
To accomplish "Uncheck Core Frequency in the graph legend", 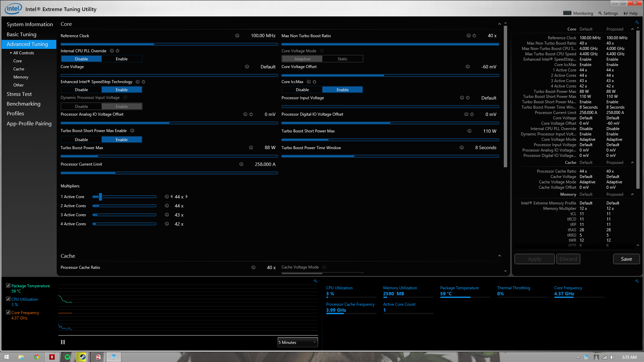I will pyautogui.click(x=8, y=312).
